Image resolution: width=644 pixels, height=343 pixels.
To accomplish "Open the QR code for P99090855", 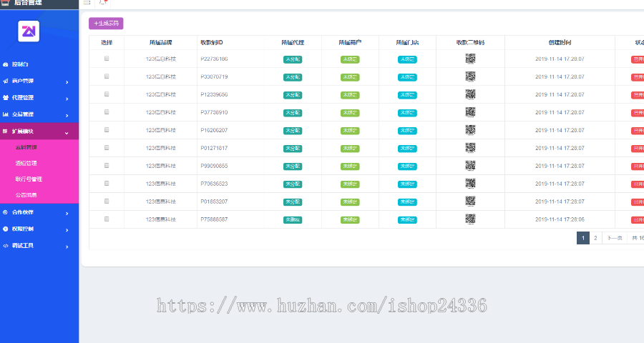I will tap(470, 166).
